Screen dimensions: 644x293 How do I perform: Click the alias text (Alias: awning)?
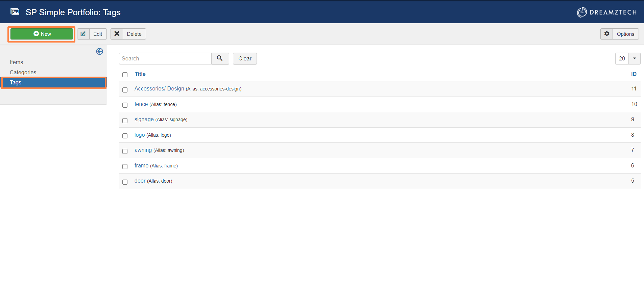point(169,151)
